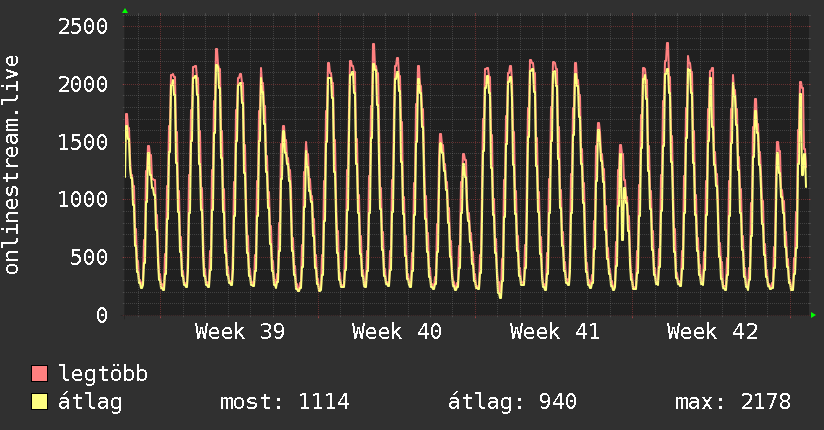Click the pink legtöbb legend swatch
Viewport: 824px width, 430px height.
tap(39, 373)
